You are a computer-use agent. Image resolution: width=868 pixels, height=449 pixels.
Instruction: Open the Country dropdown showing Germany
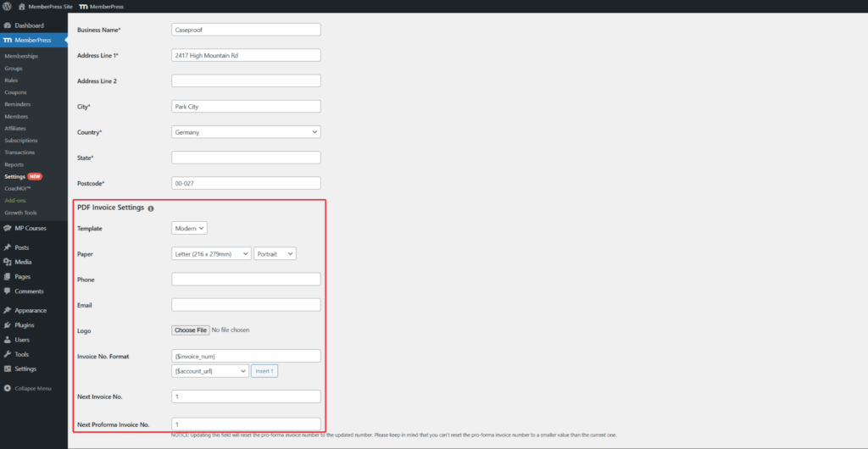coord(246,132)
